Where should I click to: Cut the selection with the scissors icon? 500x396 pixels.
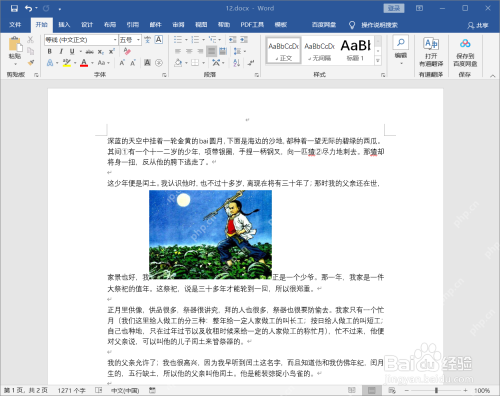pos(30,40)
